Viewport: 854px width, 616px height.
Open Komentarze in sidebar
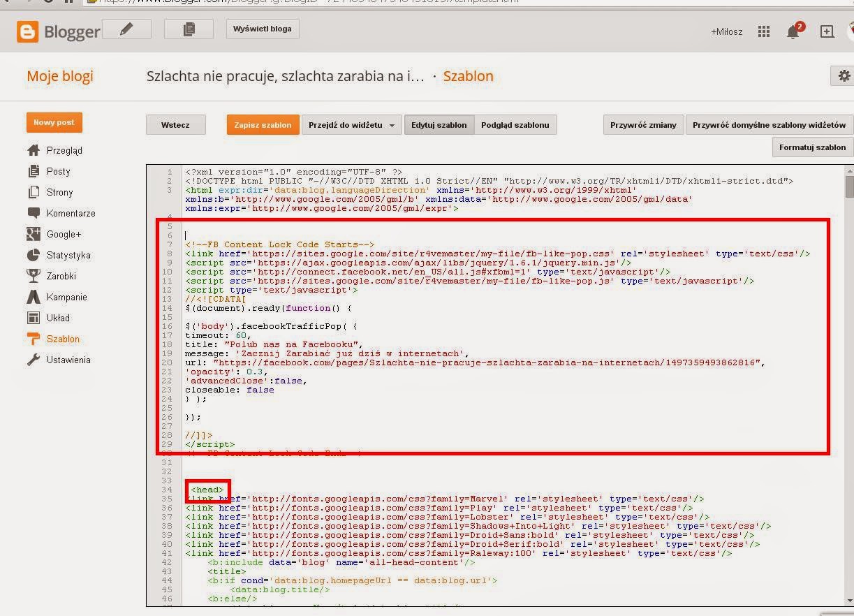click(x=71, y=213)
